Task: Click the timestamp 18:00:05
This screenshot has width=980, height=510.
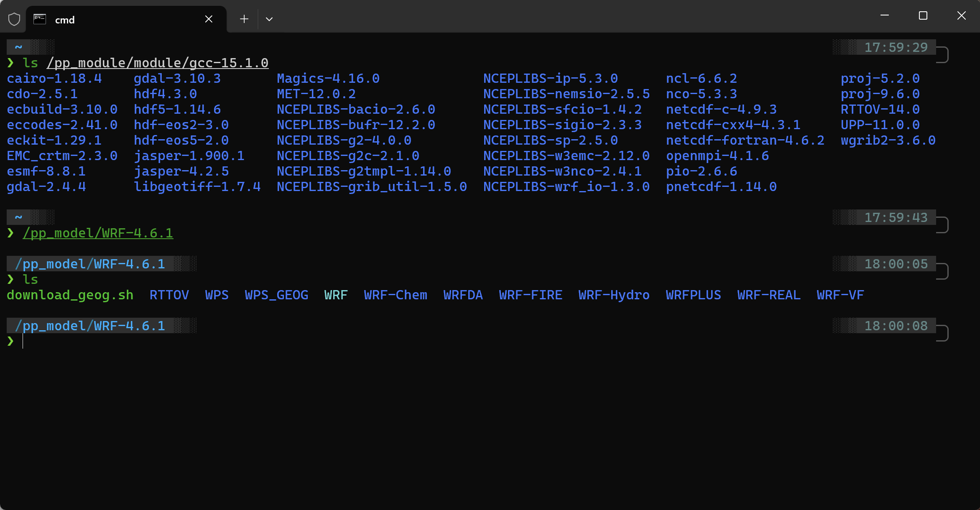Action: [896, 263]
